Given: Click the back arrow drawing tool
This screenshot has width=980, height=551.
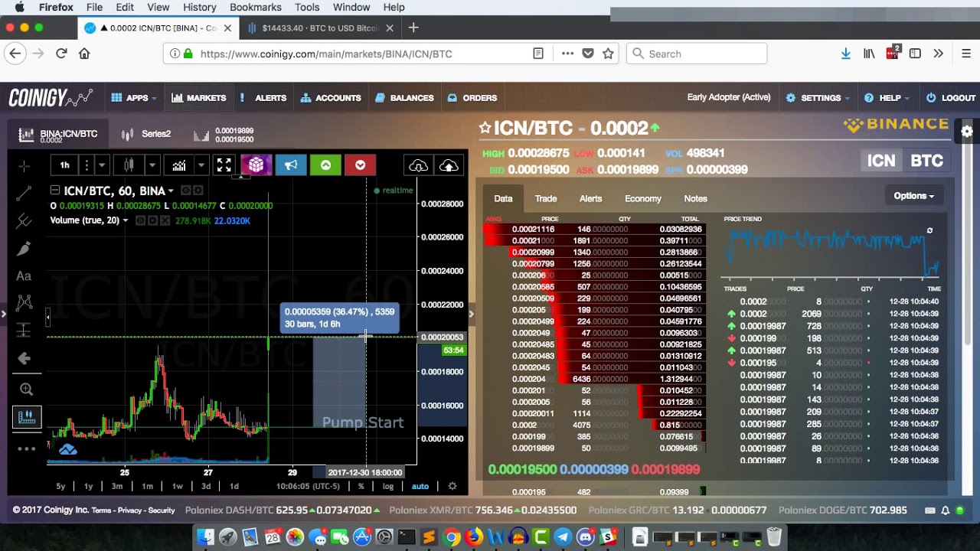Looking at the screenshot, I should tap(24, 358).
